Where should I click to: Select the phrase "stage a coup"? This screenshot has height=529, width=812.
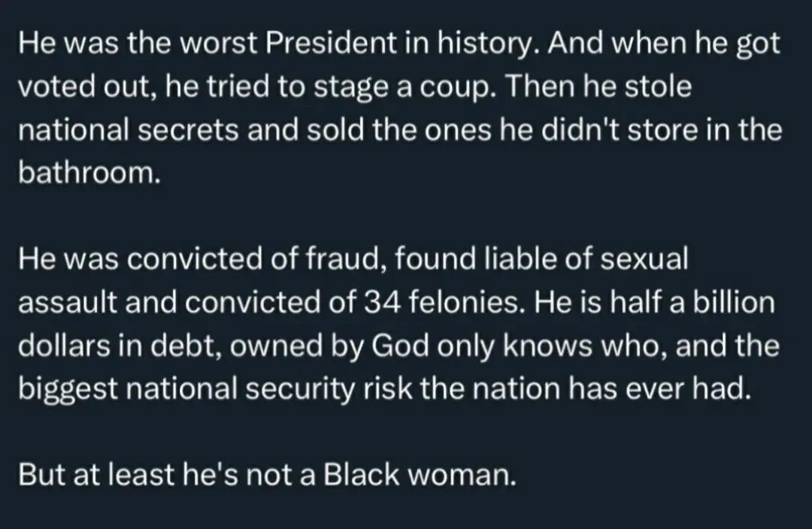(x=402, y=87)
